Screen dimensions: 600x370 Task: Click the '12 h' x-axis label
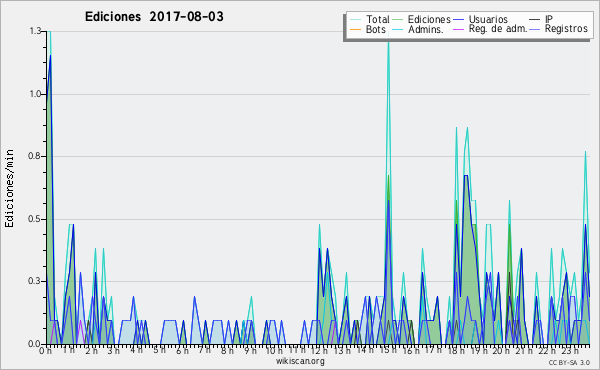[320, 350]
